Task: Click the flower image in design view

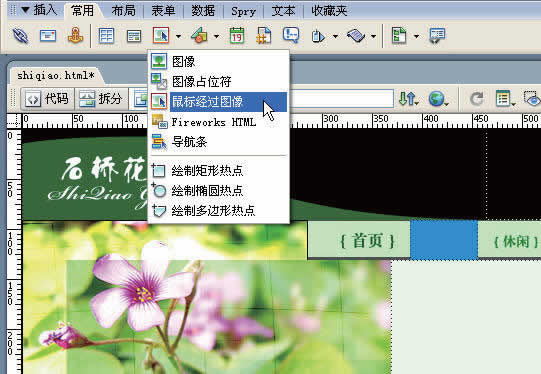Action: (x=207, y=298)
